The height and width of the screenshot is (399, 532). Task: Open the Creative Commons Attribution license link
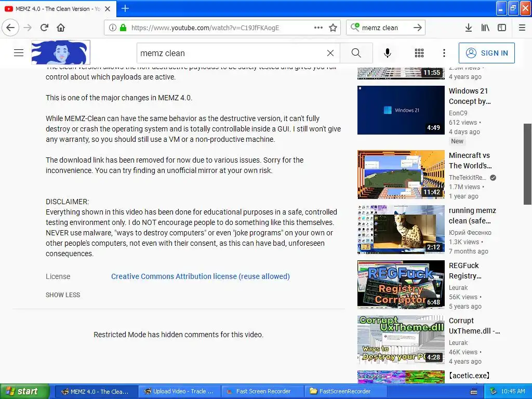click(201, 276)
